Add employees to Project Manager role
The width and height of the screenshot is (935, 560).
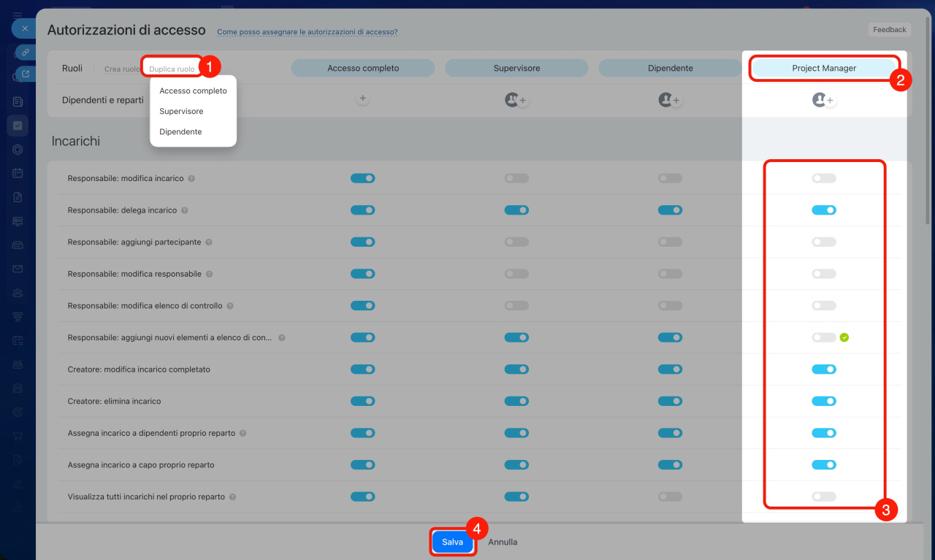tap(824, 100)
